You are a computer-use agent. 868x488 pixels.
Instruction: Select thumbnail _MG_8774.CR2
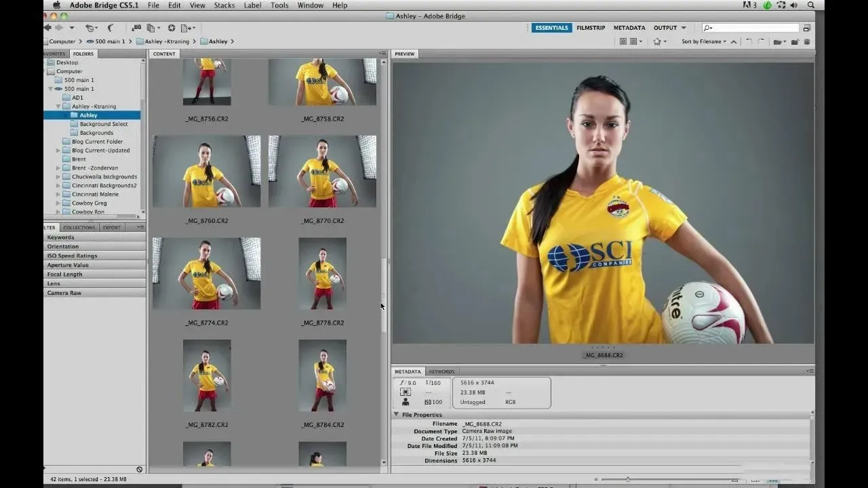pos(207,273)
